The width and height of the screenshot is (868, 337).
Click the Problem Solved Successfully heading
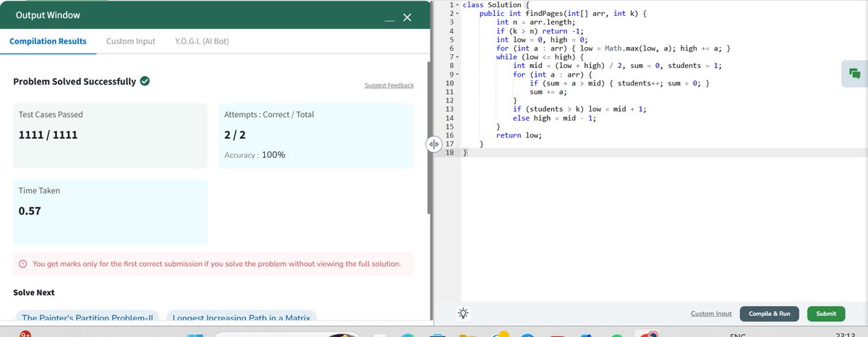pos(75,81)
